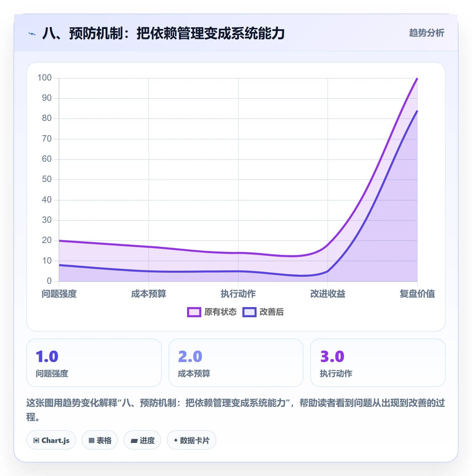Open the 2.0 成本预算 stat card
472x476 pixels.
(x=236, y=363)
